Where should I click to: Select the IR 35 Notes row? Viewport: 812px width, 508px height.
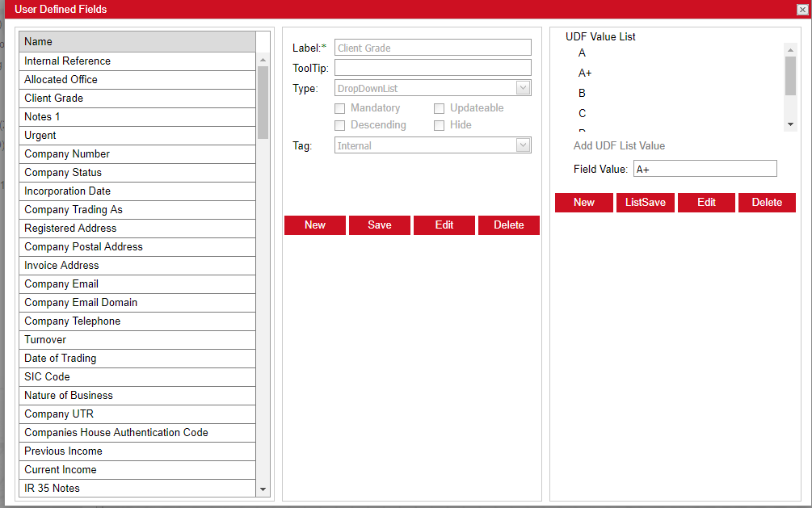(137, 489)
